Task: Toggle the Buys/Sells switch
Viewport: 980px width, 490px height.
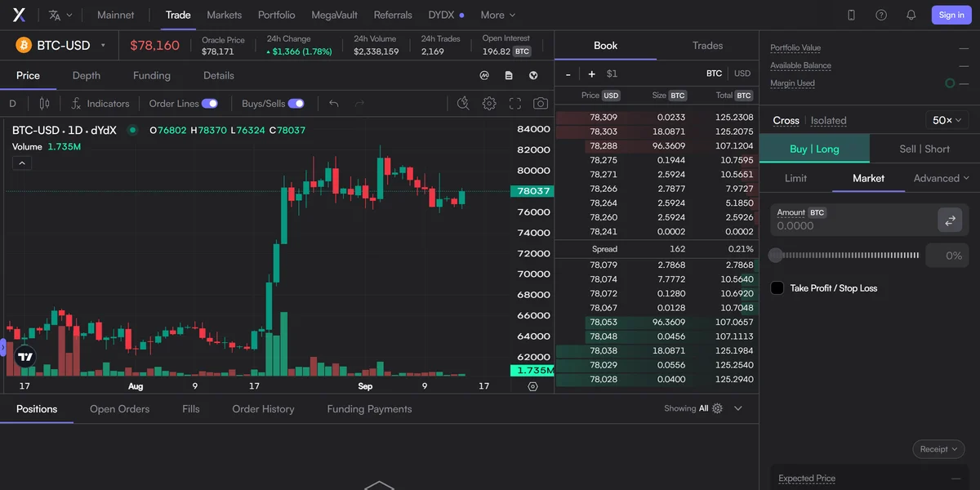Action: click(296, 104)
